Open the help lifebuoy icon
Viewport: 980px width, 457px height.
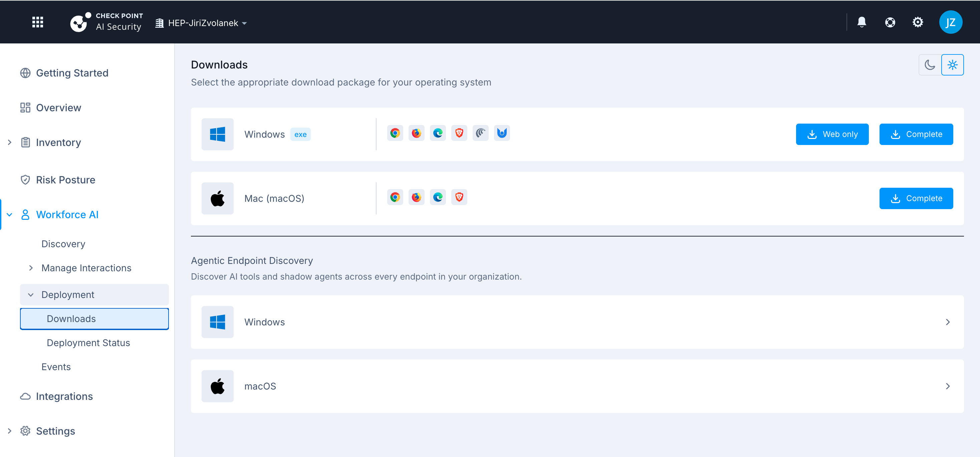890,22
